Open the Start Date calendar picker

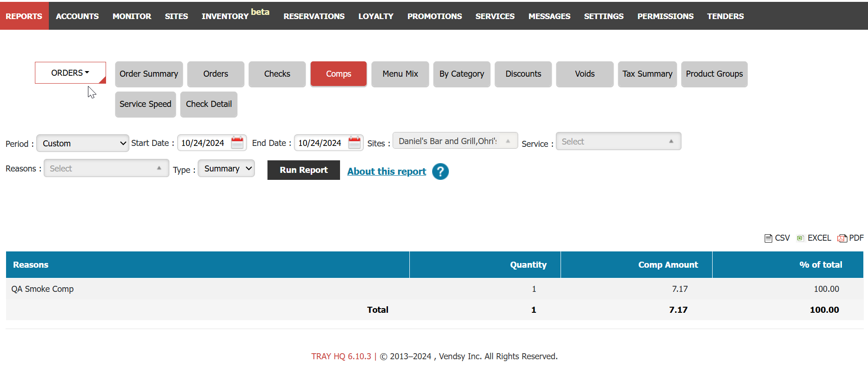[x=237, y=143]
